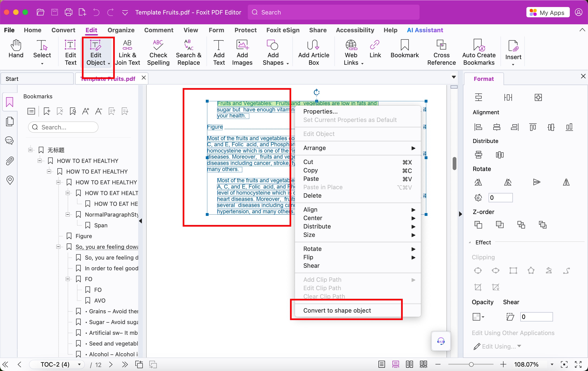Collapse the Effect section

tap(470, 242)
